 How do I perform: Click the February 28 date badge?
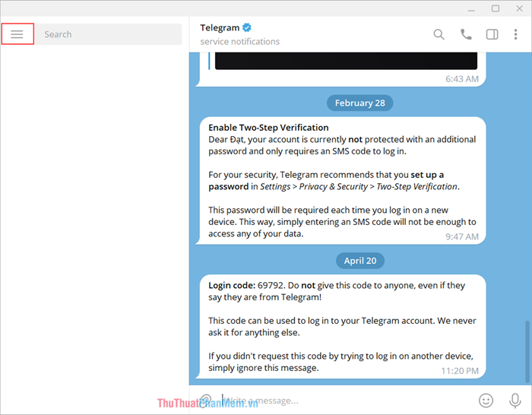pyautogui.click(x=360, y=103)
